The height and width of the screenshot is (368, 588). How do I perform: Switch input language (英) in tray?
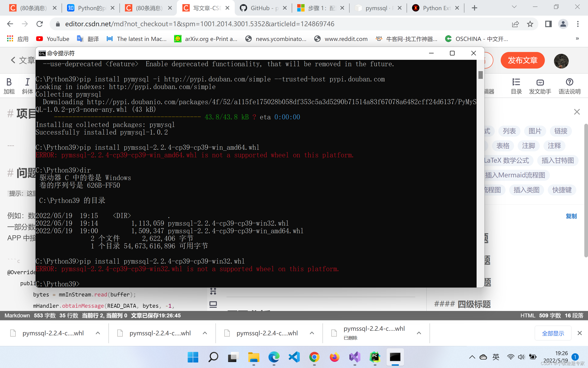click(496, 357)
